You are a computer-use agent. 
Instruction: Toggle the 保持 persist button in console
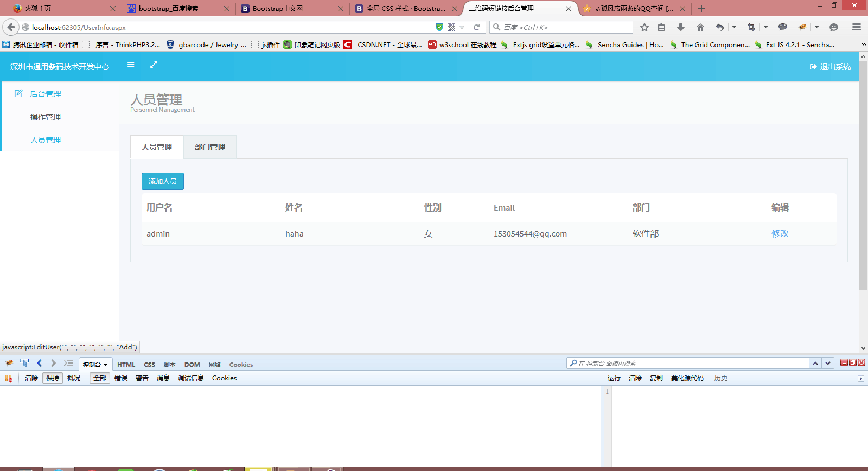coord(53,378)
